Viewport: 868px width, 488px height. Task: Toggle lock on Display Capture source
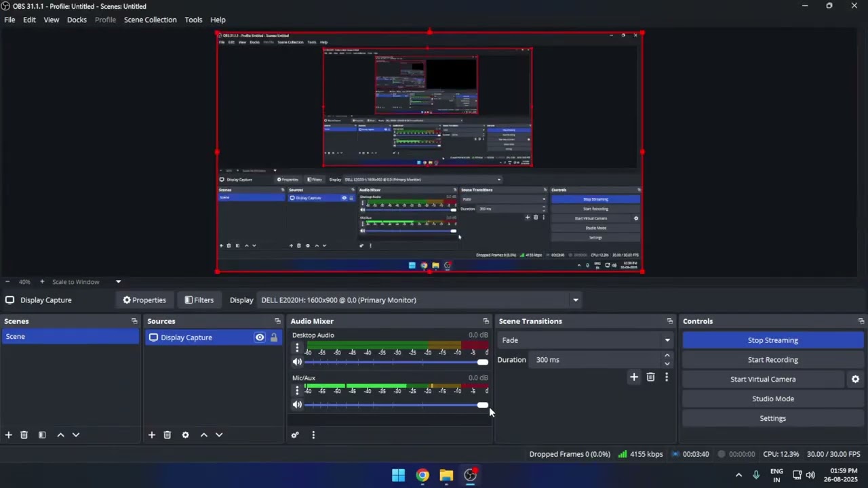click(x=274, y=338)
